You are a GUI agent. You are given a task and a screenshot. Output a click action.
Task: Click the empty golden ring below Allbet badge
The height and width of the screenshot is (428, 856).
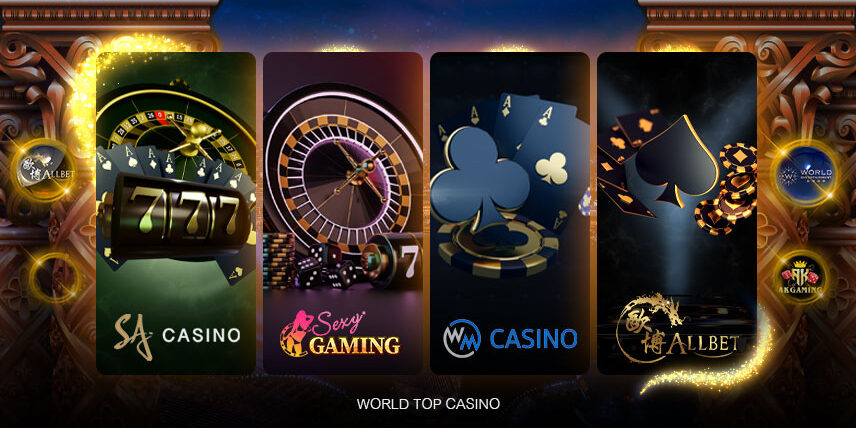(x=53, y=277)
